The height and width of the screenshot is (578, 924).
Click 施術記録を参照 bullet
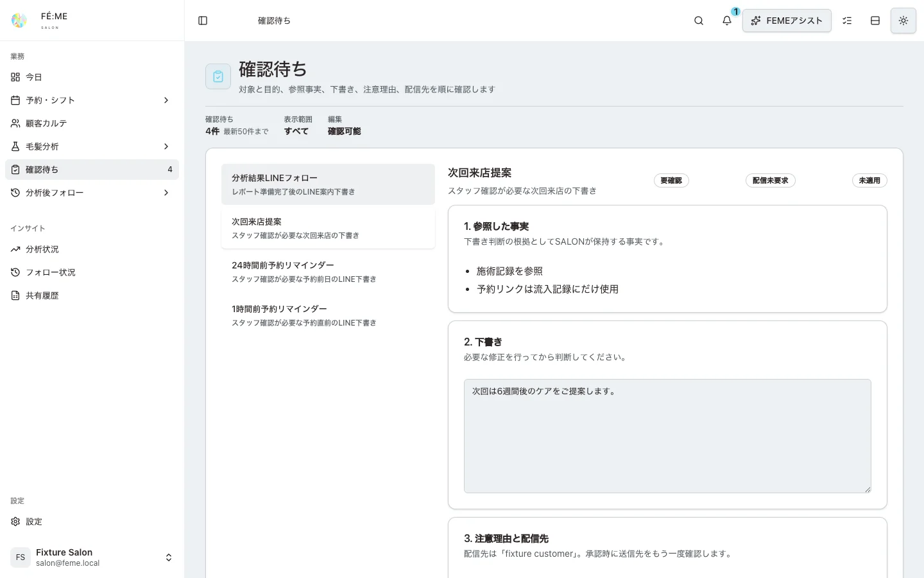click(x=509, y=271)
